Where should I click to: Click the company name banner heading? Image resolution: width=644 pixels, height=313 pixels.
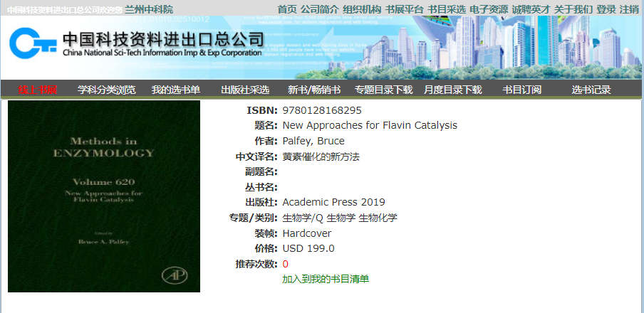pyautogui.click(x=162, y=43)
